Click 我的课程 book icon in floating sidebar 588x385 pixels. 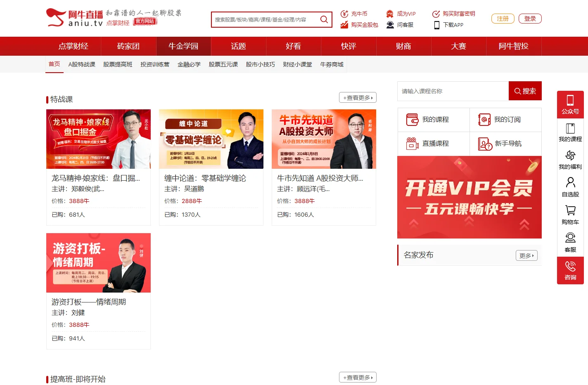point(570,128)
